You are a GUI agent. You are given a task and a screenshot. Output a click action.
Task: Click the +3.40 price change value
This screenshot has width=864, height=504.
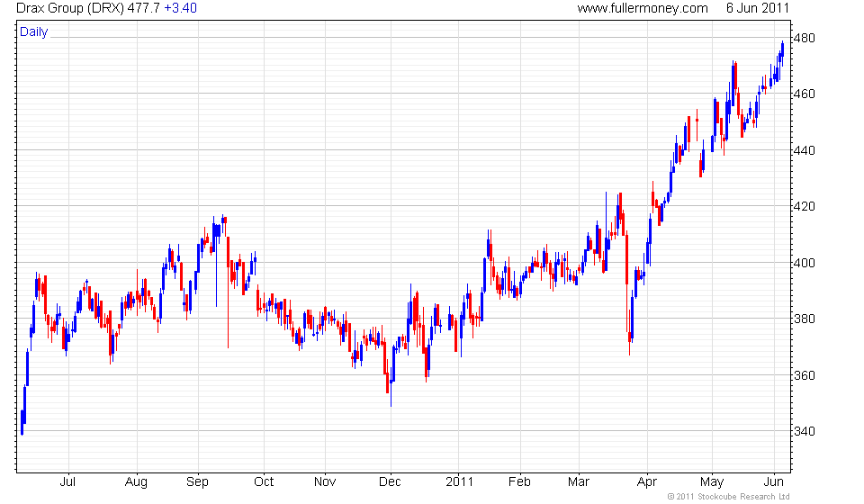click(x=181, y=8)
